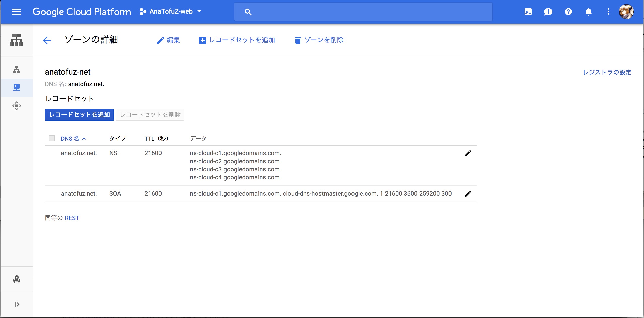
Task: Go back with the left arrow
Action: [x=47, y=40]
